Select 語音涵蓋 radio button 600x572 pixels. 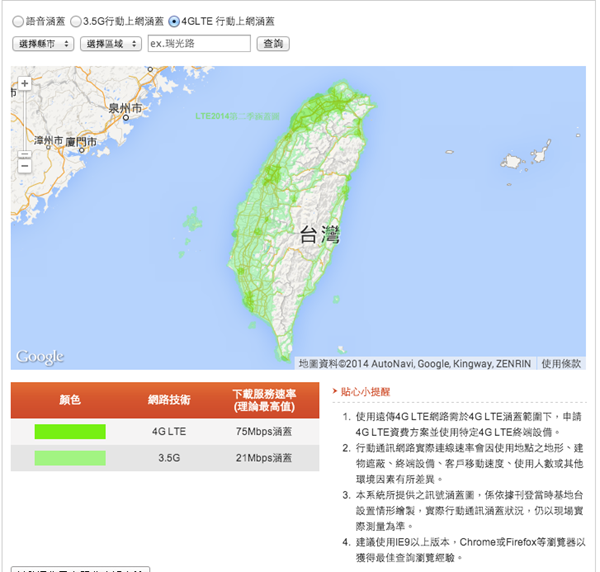(x=18, y=21)
